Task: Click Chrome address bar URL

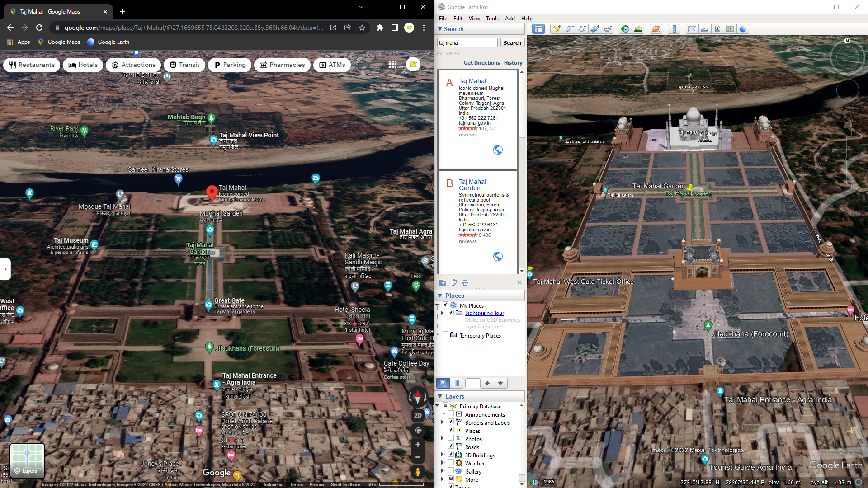Action: pos(193,28)
